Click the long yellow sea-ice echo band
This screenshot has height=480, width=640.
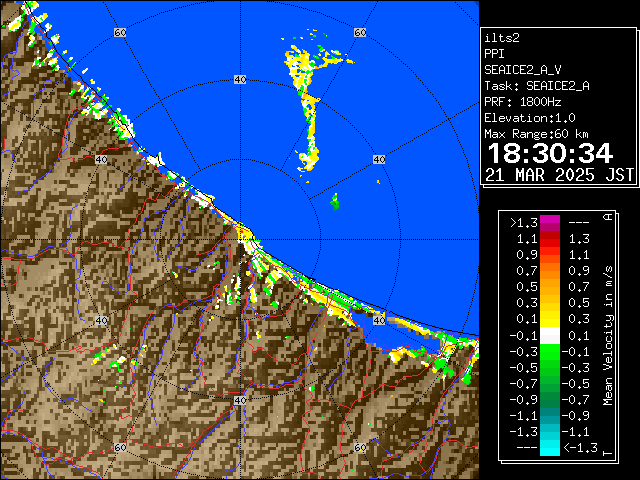311,122
